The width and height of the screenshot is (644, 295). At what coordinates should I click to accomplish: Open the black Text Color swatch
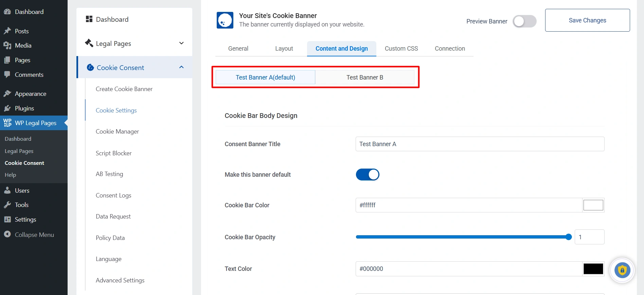click(593, 269)
